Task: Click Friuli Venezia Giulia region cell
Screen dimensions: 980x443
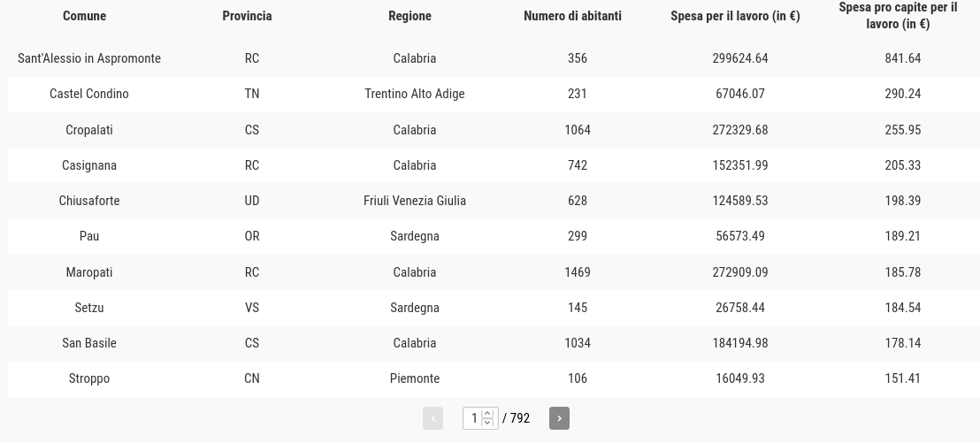Action: (414, 201)
